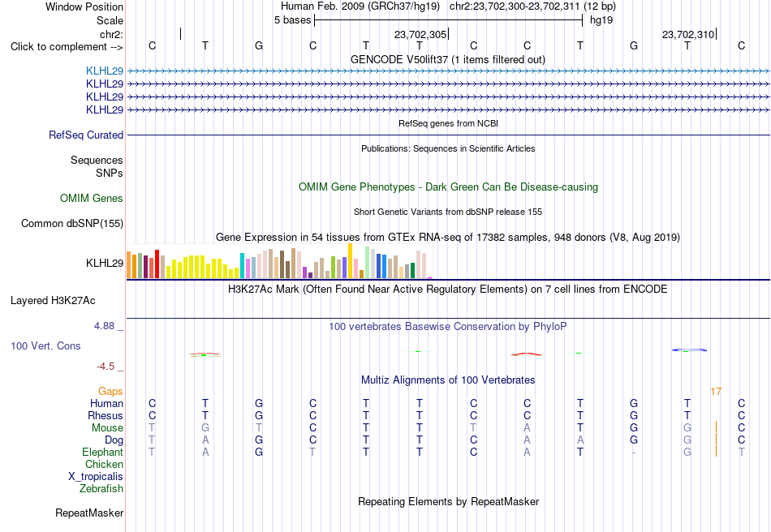Image resolution: width=771 pixels, height=532 pixels.
Task: Click 'Short Genetic Variants from dbSNP' title
Action: pyautogui.click(x=448, y=212)
